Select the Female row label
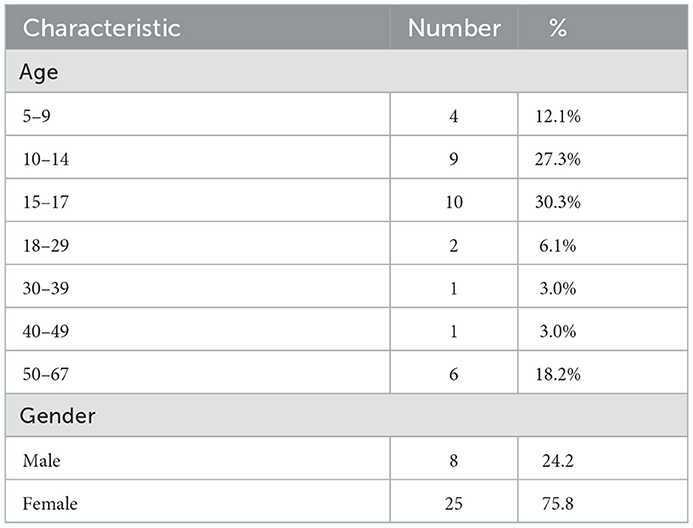The height and width of the screenshot is (528, 693). pyautogui.click(x=50, y=504)
